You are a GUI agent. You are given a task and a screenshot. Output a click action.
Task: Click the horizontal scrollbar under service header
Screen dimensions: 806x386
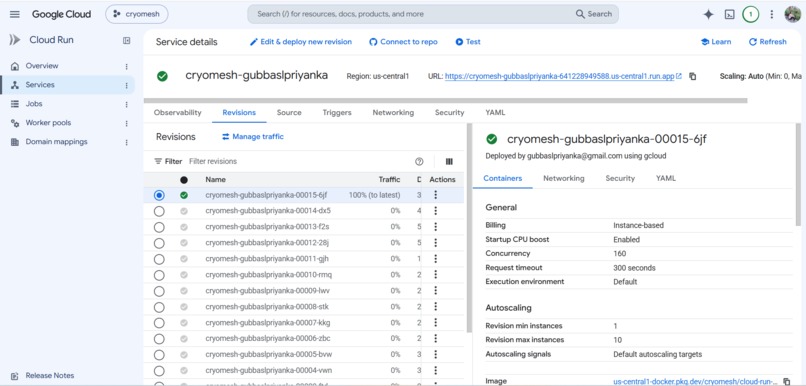(445, 101)
